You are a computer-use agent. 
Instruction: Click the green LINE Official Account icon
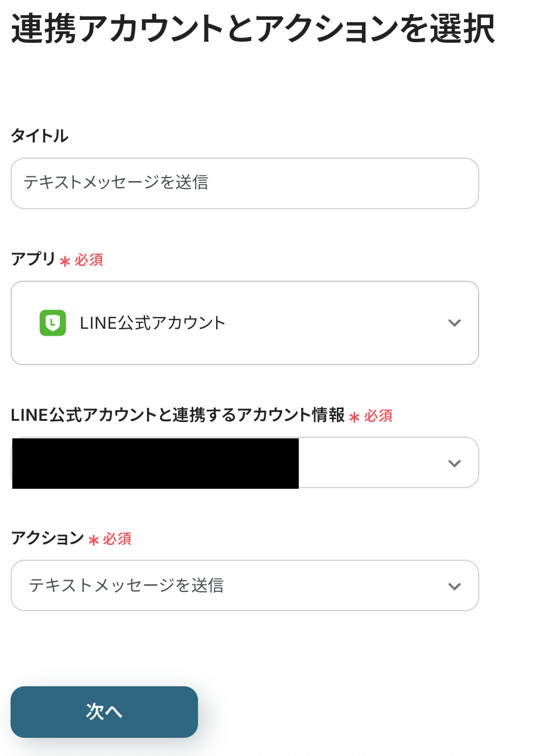pos(53,323)
